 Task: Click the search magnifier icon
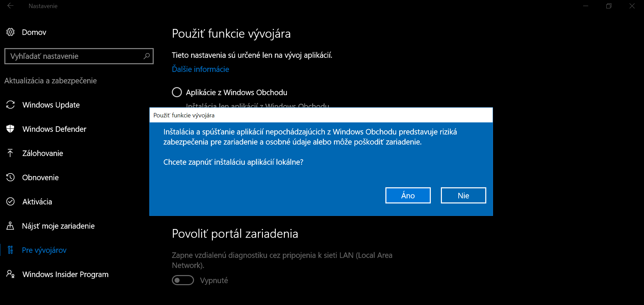point(147,56)
